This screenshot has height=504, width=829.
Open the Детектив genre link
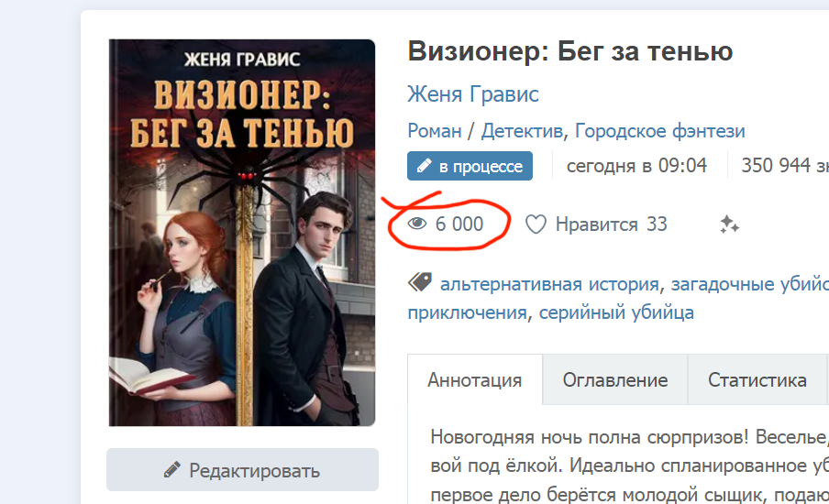point(522,130)
